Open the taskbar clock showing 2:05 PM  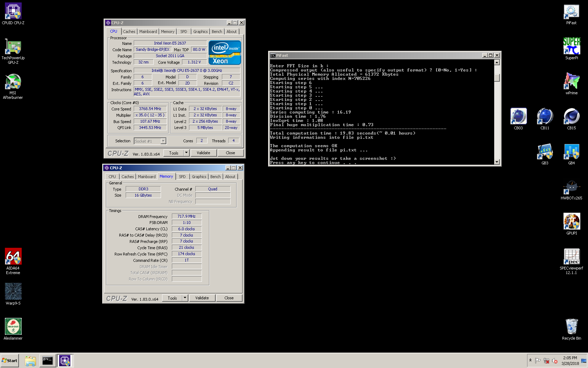[570, 361]
